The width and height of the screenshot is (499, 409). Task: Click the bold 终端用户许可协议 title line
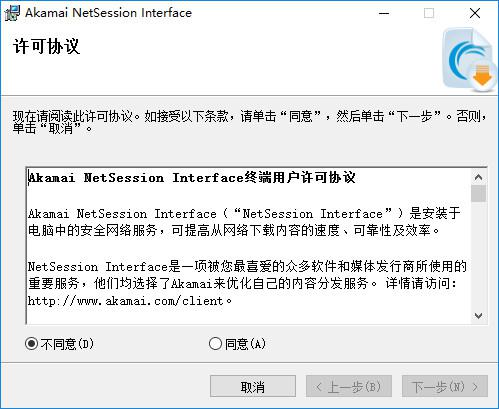pyautogui.click(x=192, y=177)
